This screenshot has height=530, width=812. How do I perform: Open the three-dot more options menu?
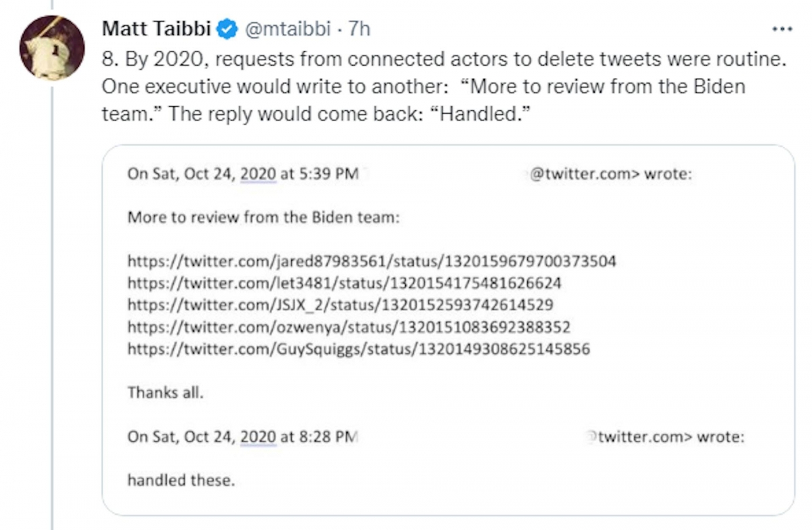click(x=782, y=29)
